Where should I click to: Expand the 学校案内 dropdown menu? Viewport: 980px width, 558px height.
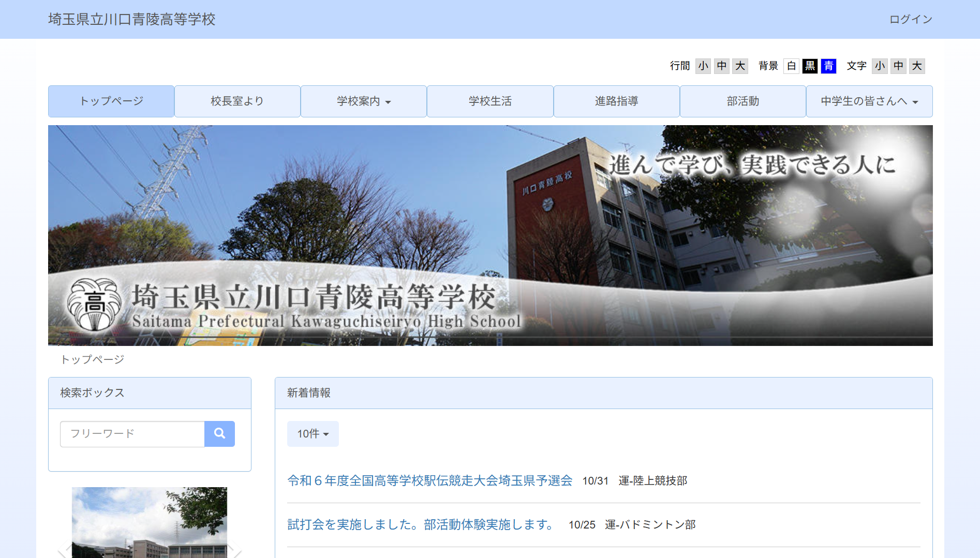click(x=364, y=101)
